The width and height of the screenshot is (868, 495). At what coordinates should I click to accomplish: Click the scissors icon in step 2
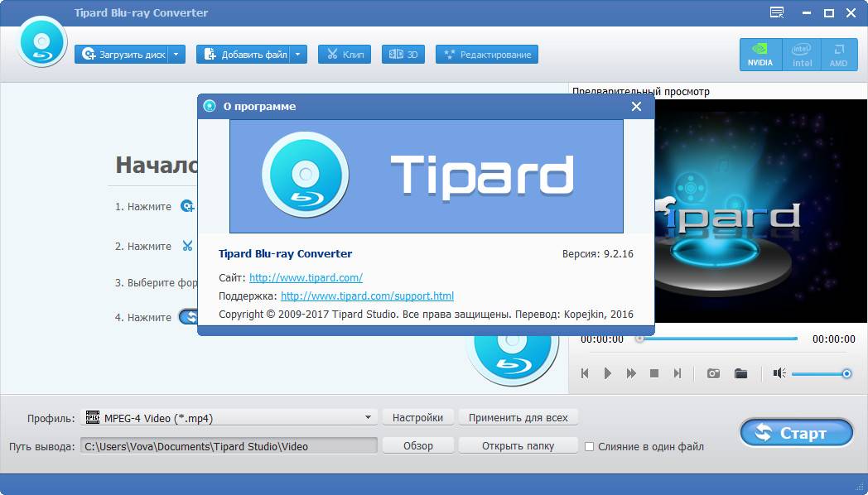(x=188, y=246)
